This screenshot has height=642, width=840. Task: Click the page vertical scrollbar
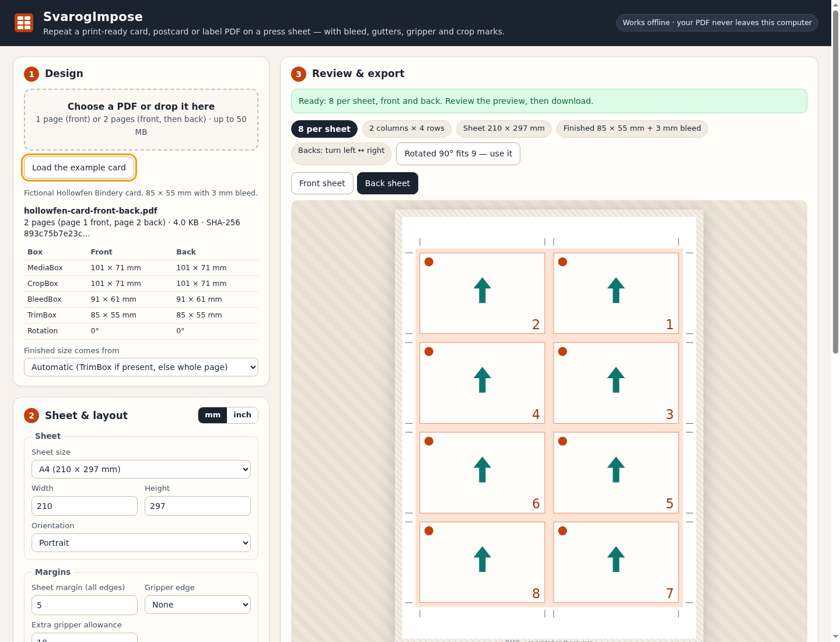(x=835, y=181)
